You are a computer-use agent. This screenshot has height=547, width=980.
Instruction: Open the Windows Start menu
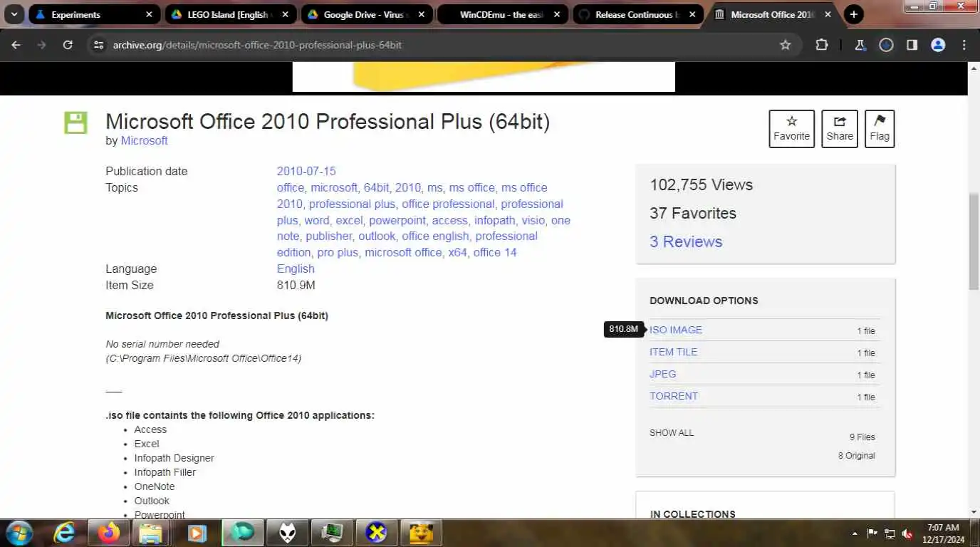pos(18,533)
